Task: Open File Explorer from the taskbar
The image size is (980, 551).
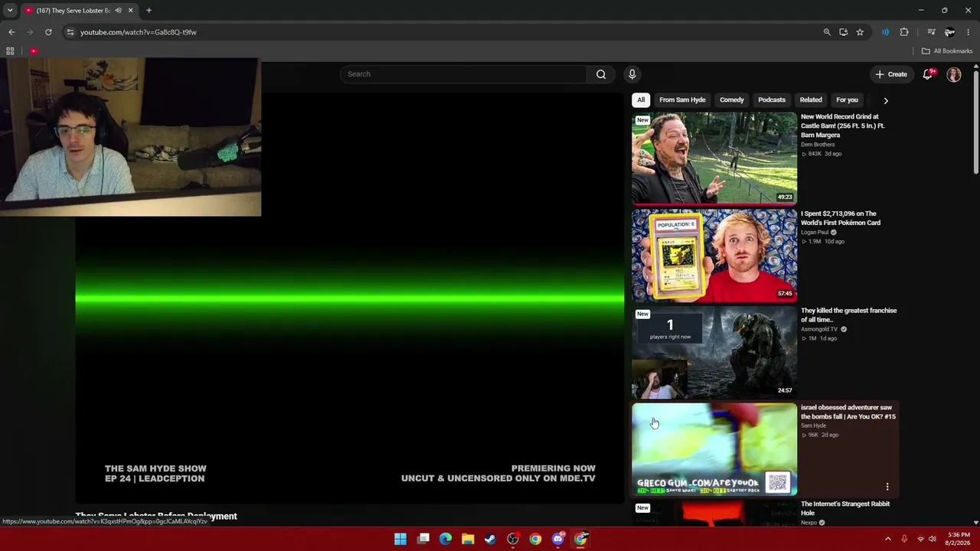Action: coord(468,539)
